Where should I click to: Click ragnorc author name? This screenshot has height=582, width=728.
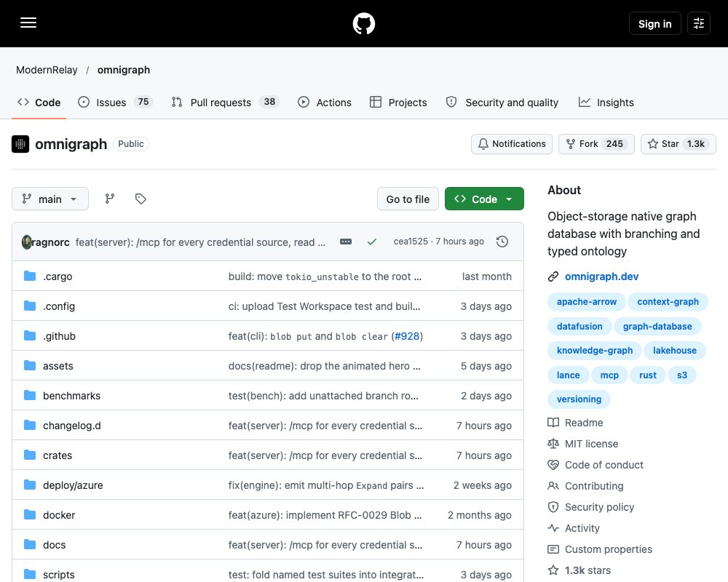click(51, 242)
